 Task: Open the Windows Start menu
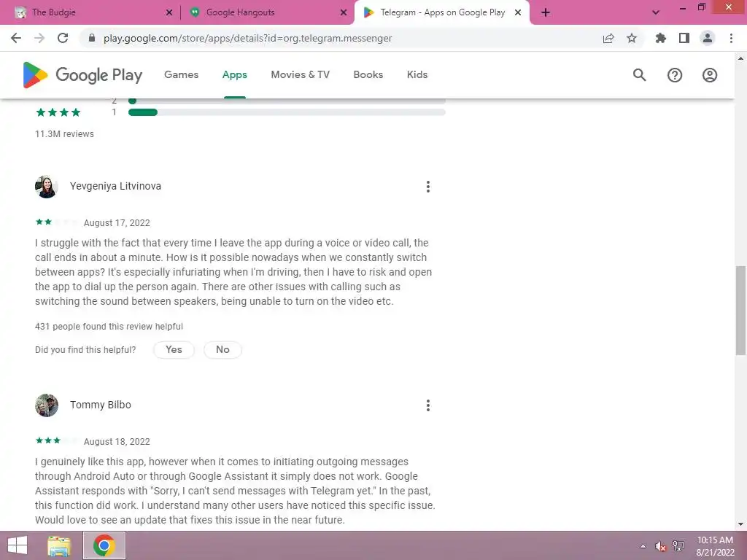coord(18,545)
